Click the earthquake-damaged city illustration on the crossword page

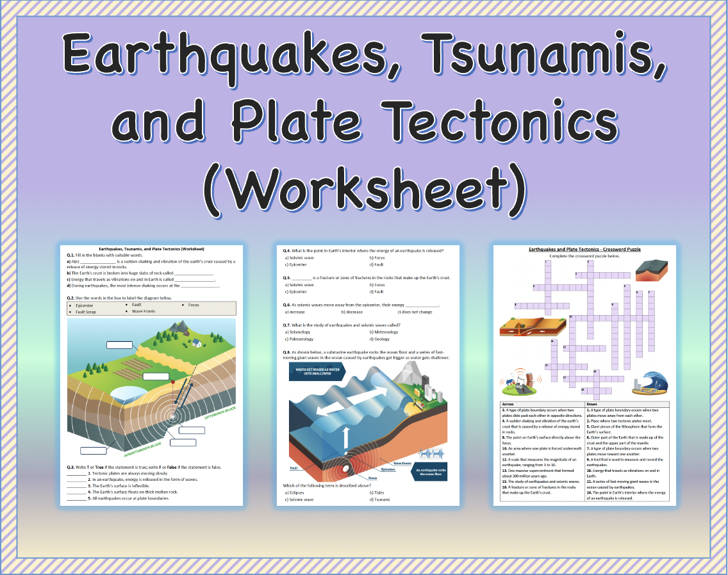click(x=520, y=382)
